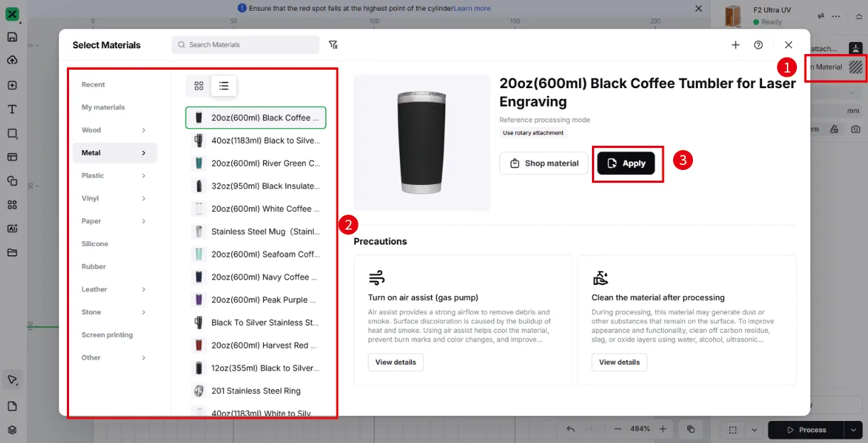
Task: Switch materials to list view
Action: (x=224, y=86)
